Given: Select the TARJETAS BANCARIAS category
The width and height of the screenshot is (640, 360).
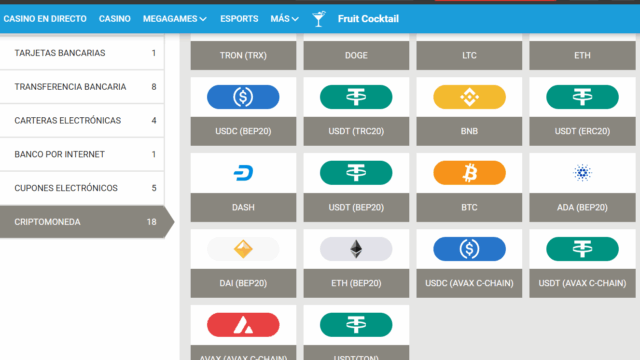Looking at the screenshot, I should pyautogui.click(x=82, y=53).
